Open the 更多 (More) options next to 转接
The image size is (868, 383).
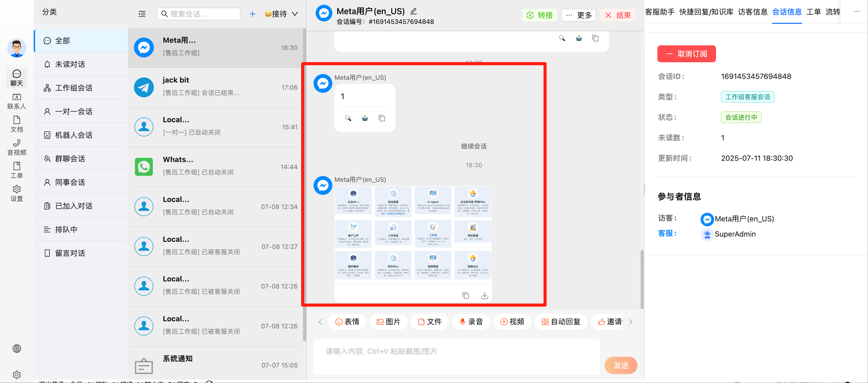(579, 15)
